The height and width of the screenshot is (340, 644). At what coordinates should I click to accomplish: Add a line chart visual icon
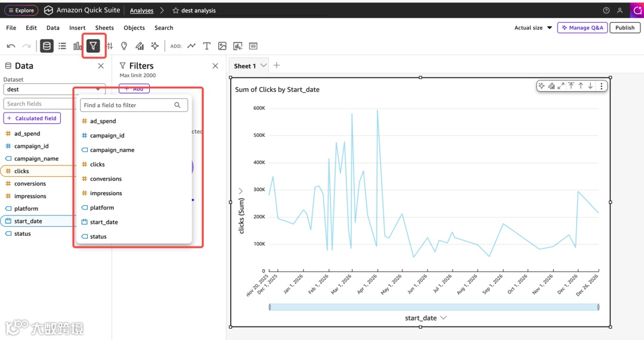(x=191, y=46)
